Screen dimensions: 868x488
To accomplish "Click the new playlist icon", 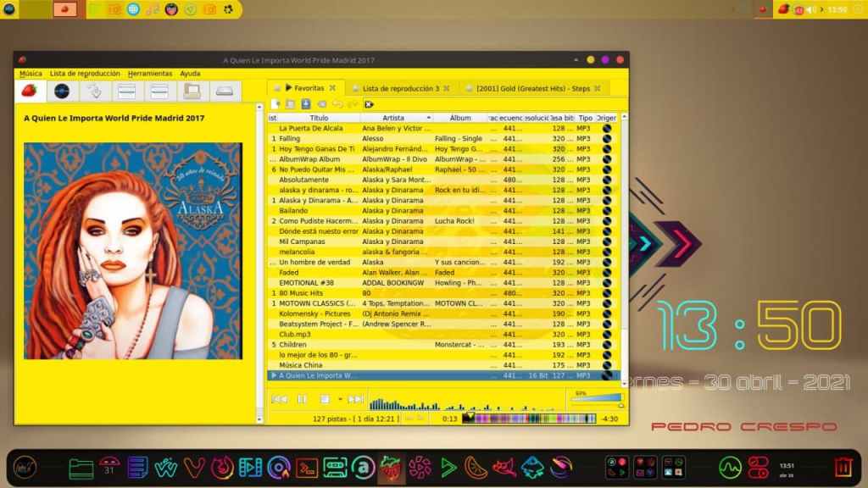I will tap(275, 103).
